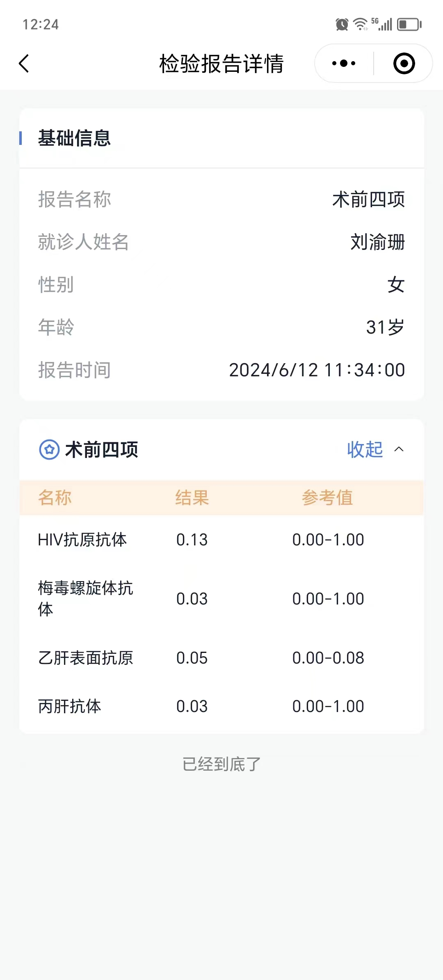This screenshot has height=980, width=443.
Task: Tap the age value 31岁
Action: pyautogui.click(x=386, y=327)
